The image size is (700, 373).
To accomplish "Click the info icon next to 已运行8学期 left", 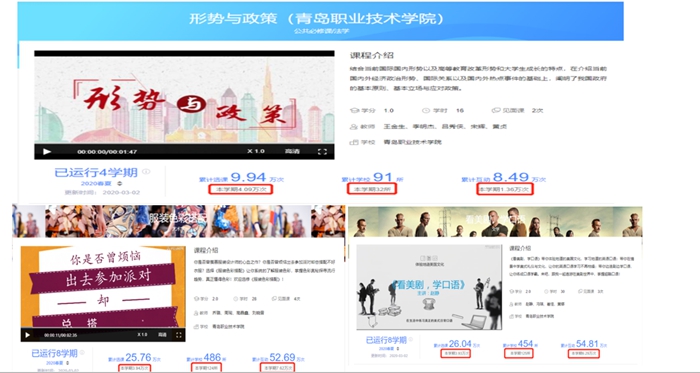I will point(82,352).
